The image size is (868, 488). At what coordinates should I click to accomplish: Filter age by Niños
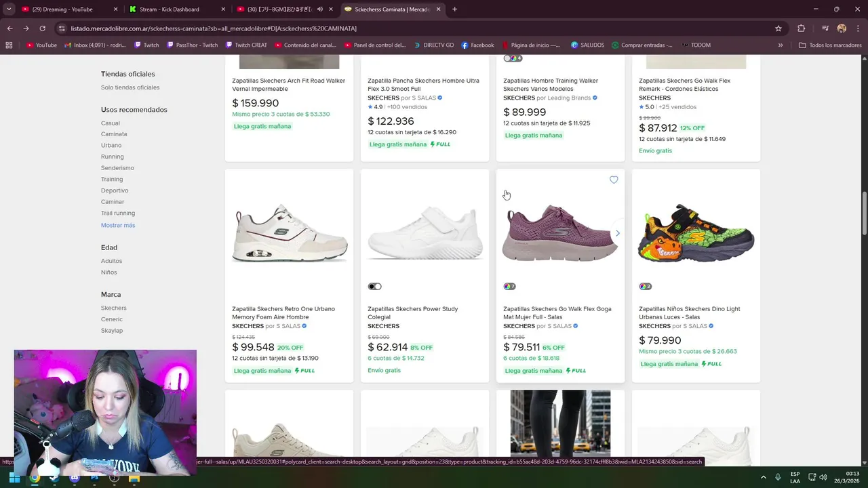(x=109, y=272)
